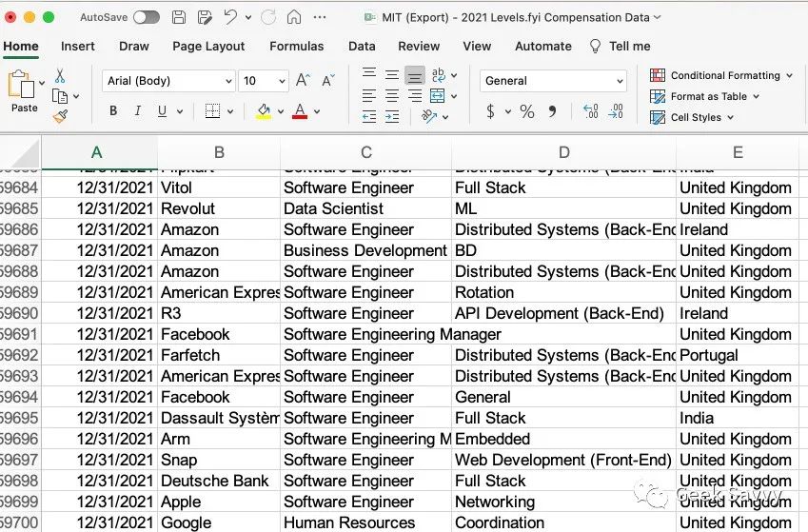
Task: Apply the currency dollar format
Action: tap(490, 111)
